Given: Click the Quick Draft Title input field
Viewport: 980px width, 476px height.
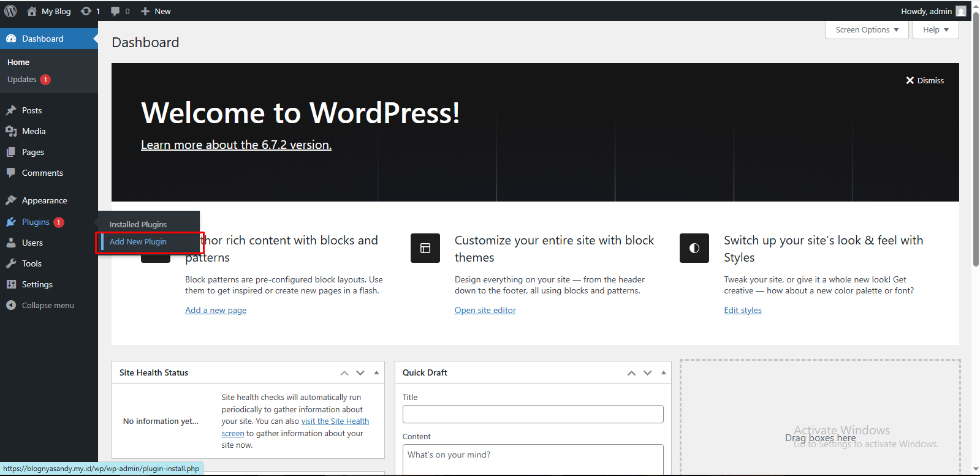Looking at the screenshot, I should coord(533,414).
